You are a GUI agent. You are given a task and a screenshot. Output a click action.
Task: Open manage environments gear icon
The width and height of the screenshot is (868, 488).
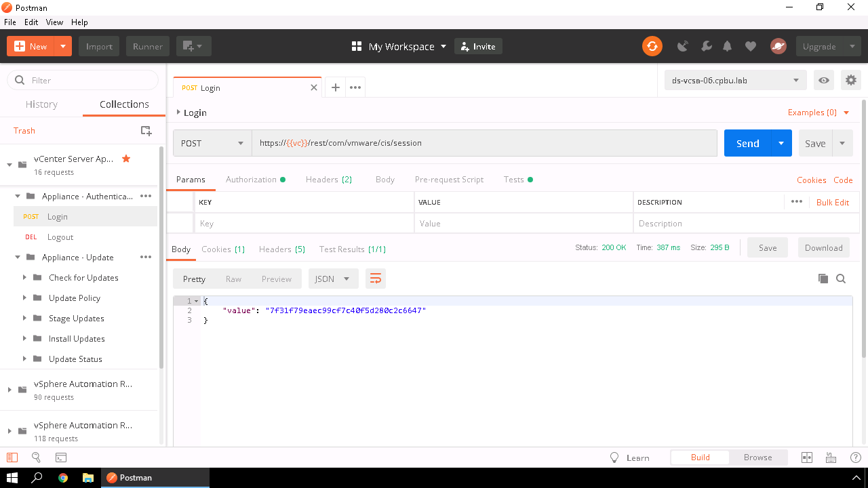[850, 80]
